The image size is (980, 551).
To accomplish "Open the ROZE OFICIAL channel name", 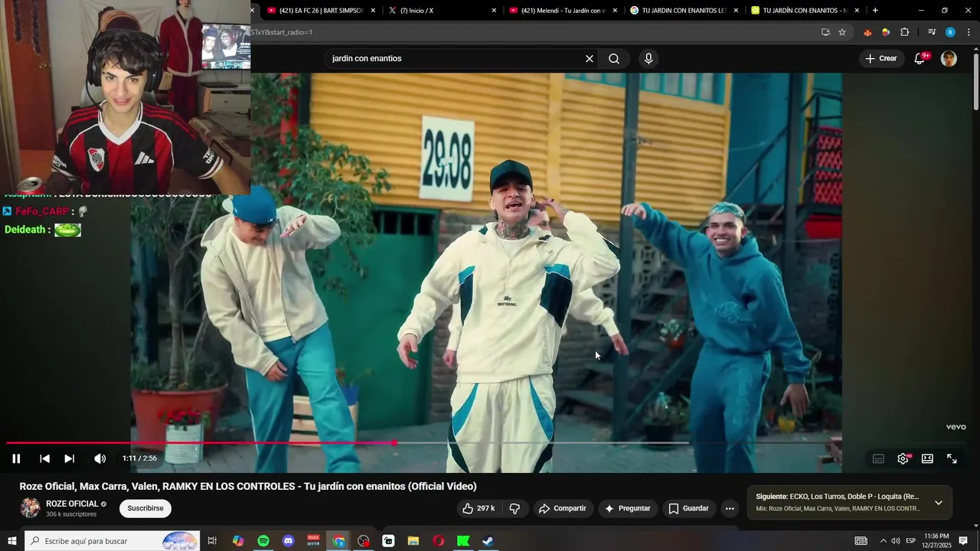I will [x=72, y=504].
